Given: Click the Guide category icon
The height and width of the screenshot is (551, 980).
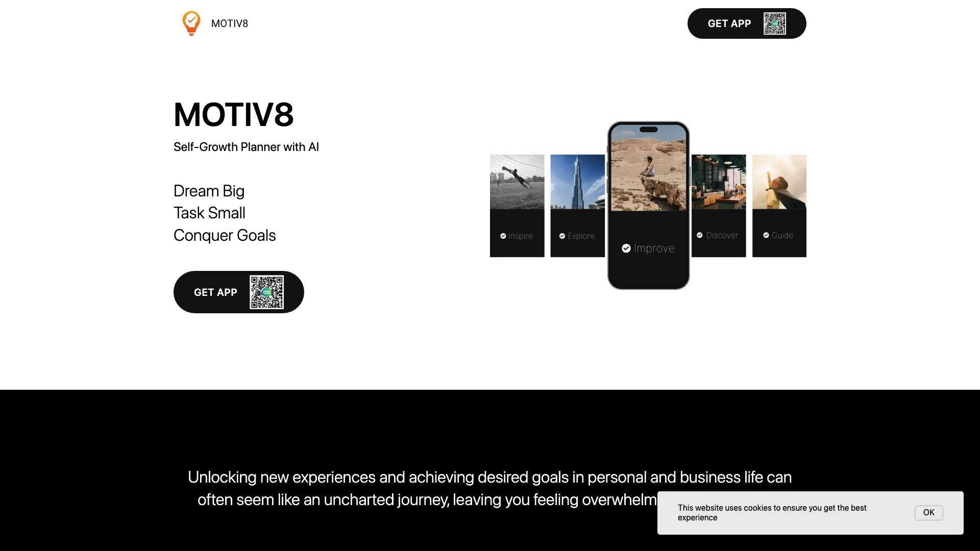Looking at the screenshot, I should tap(766, 236).
